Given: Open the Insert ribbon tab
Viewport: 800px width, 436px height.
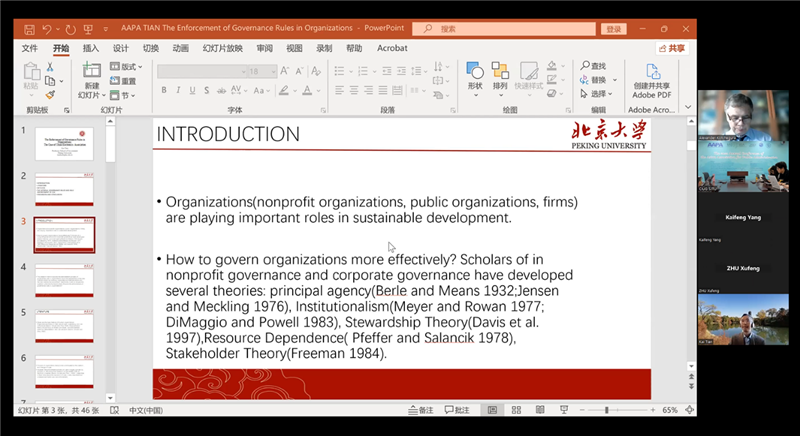Looking at the screenshot, I should click(91, 47).
